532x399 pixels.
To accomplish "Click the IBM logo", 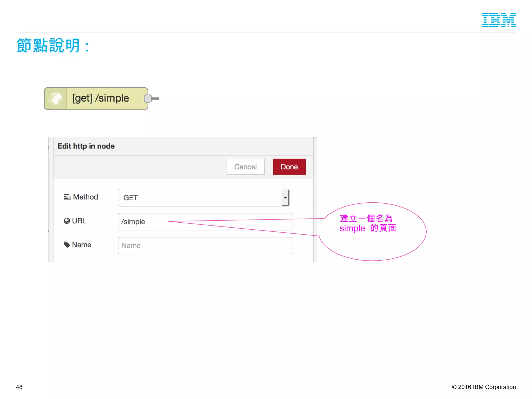I will point(498,20).
